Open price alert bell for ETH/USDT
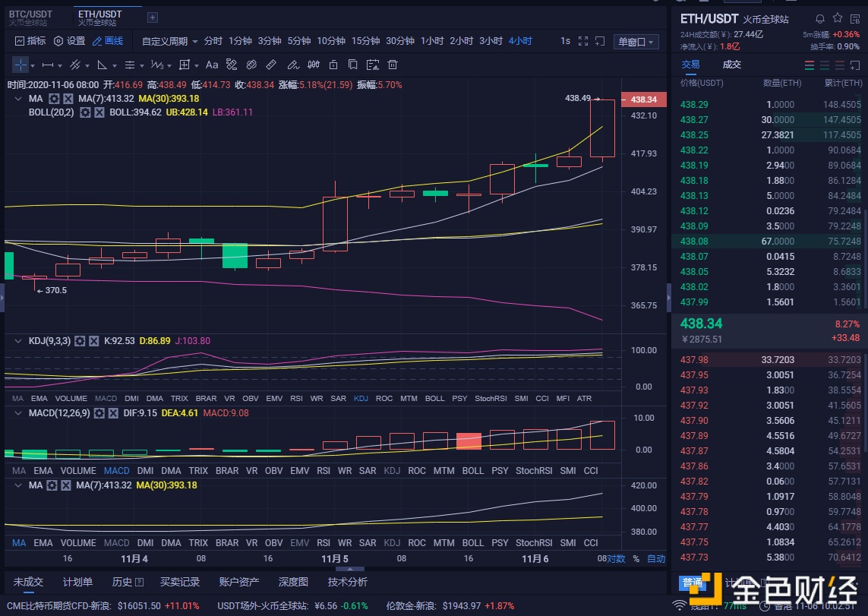 point(820,19)
